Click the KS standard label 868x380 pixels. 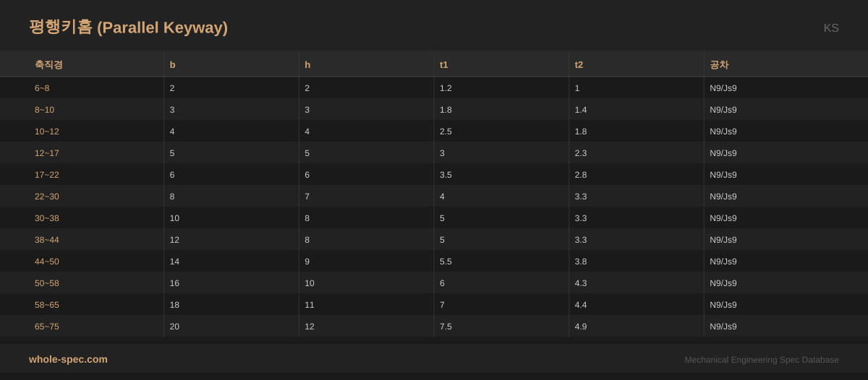click(830, 28)
